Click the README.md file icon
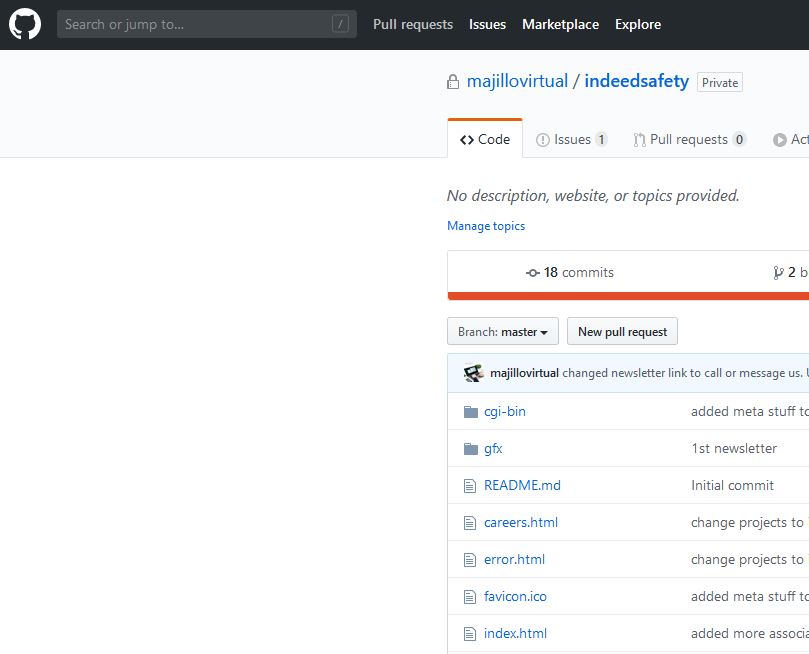809x654 pixels. (470, 486)
